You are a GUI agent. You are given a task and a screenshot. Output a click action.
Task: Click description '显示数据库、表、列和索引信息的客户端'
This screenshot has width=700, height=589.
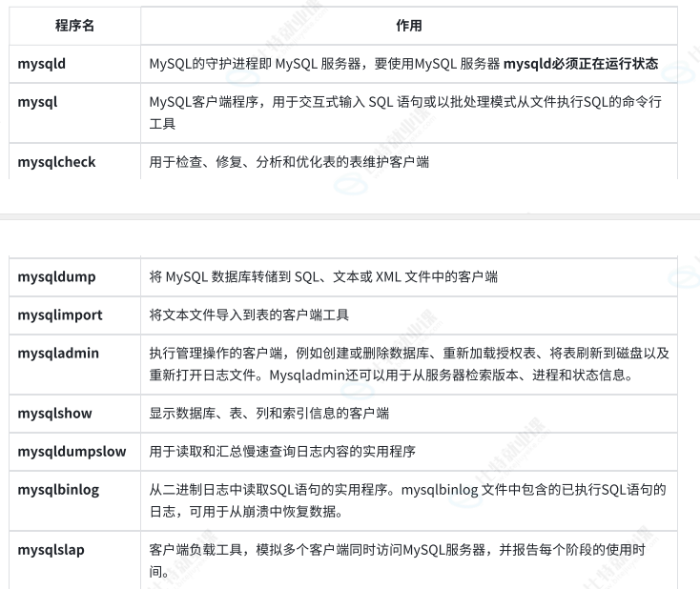269,414
